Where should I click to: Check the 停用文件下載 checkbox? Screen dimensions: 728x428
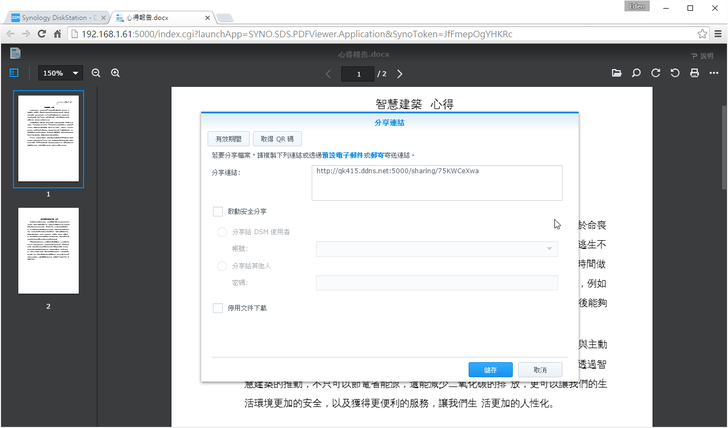pyautogui.click(x=218, y=308)
